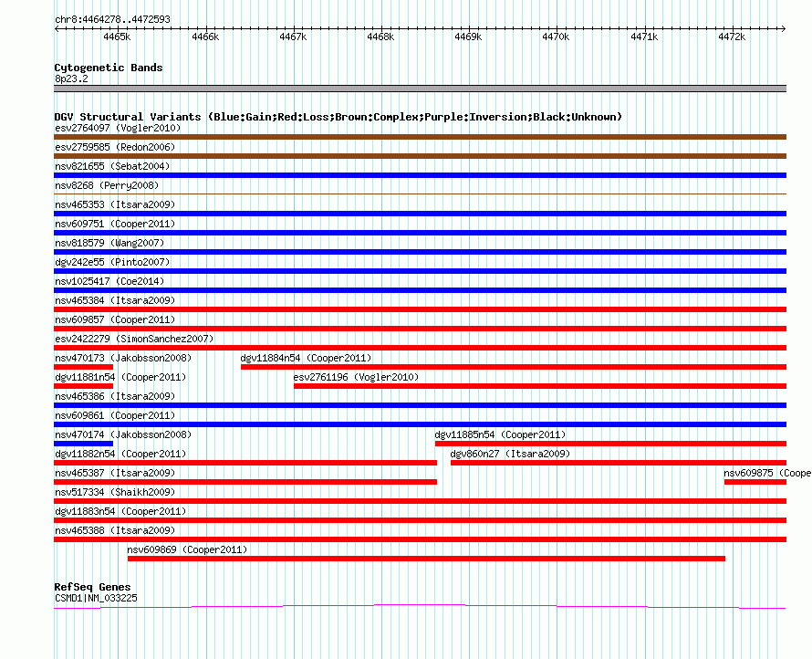Click the 4468k ruler tick label
Screen dimensions: 812x659
pos(380,37)
